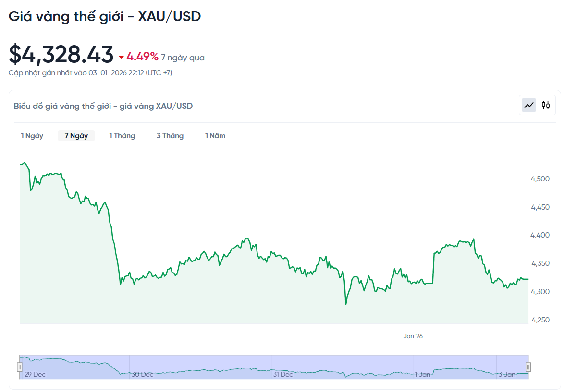Viewport: 564px width, 392px height.
Task: Choose the 1 Năm time range
Action: click(x=215, y=136)
